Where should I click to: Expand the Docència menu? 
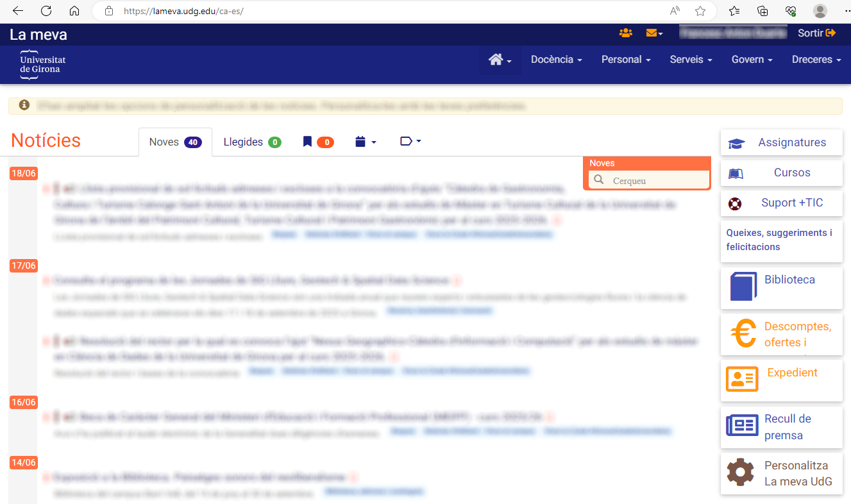coord(556,60)
